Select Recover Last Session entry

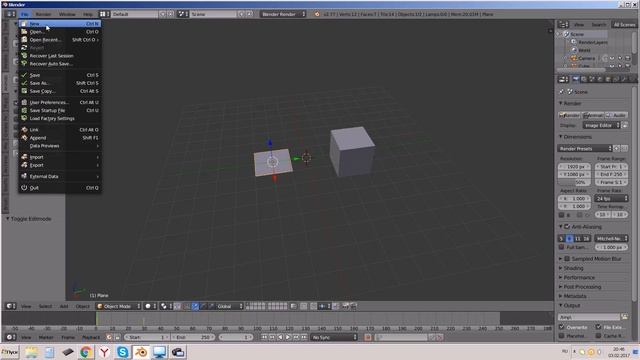[60, 56]
